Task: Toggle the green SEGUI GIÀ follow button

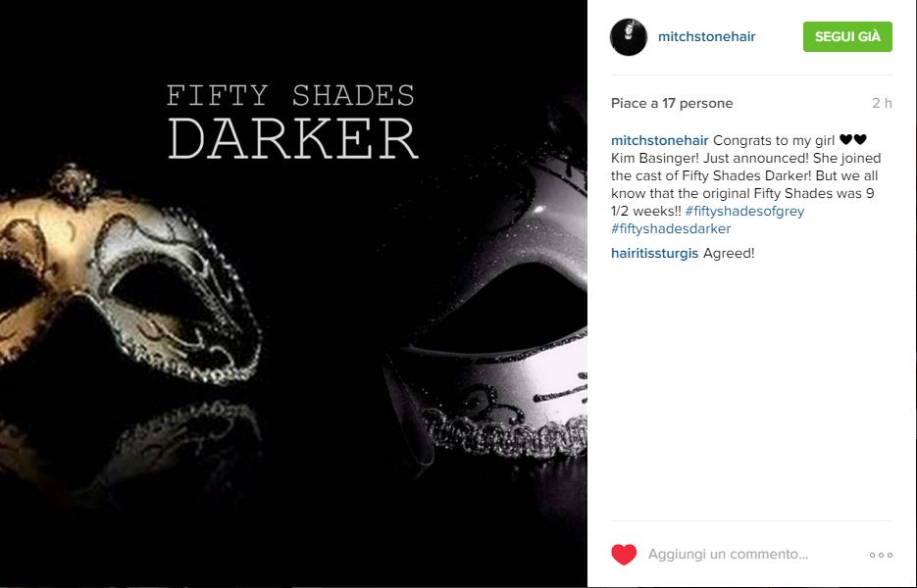Action: click(x=847, y=36)
